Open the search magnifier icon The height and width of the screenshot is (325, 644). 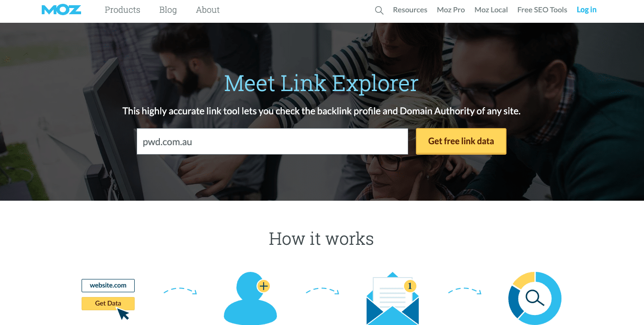coord(379,10)
